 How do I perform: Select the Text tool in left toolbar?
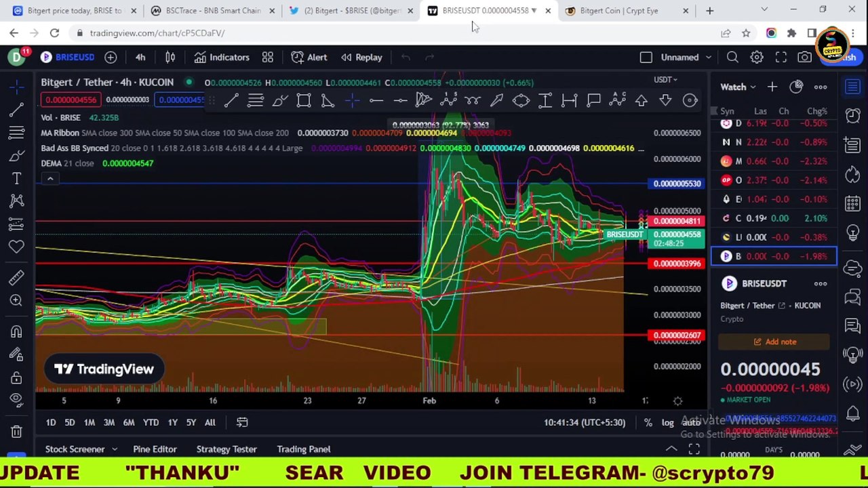pos(17,178)
